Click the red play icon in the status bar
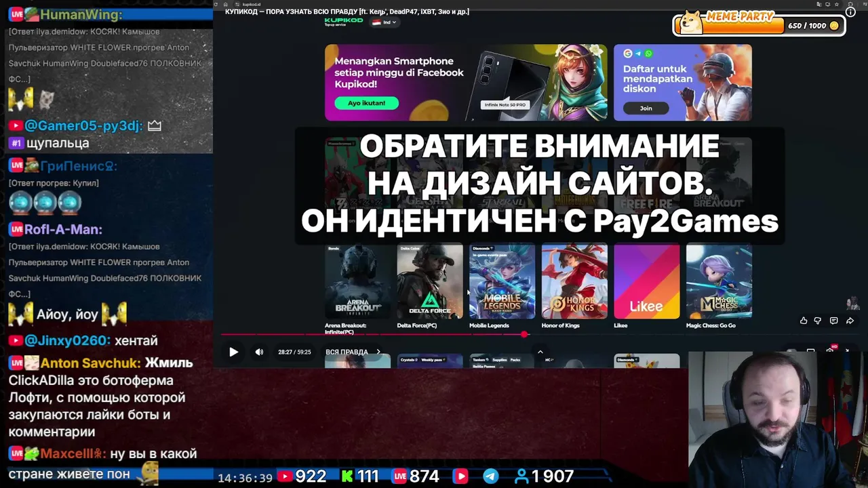This screenshot has height=488, width=868. click(x=461, y=476)
